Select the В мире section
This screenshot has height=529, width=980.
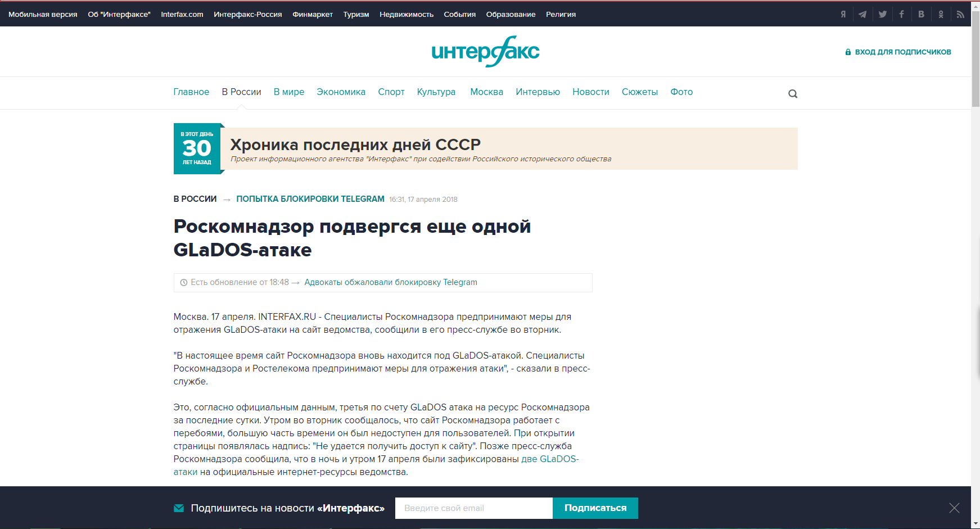289,92
